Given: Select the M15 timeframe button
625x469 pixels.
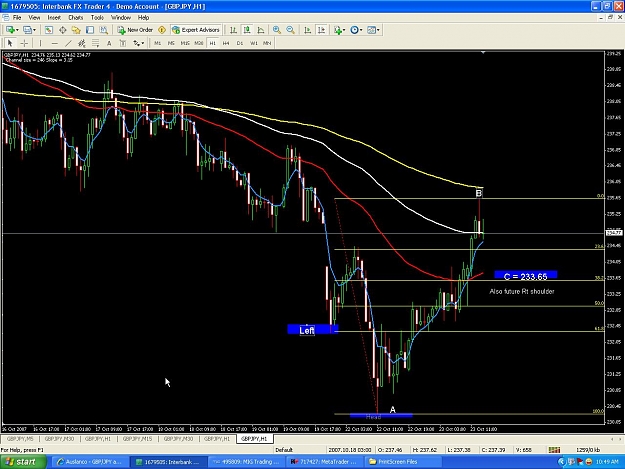Looking at the screenshot, I should pyautogui.click(x=185, y=43).
